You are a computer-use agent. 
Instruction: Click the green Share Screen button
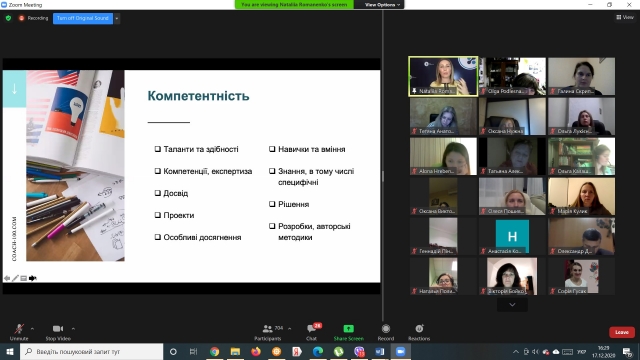[x=349, y=332]
